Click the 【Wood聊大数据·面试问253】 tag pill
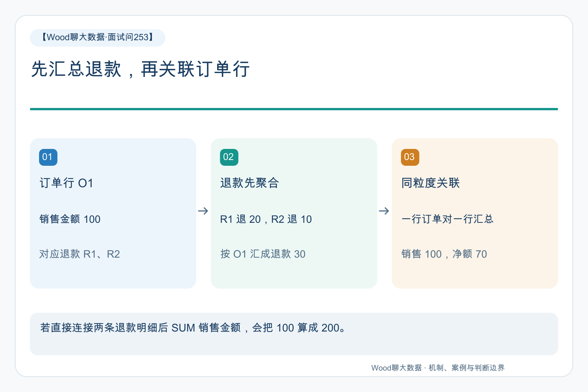The image size is (588, 392). [x=98, y=38]
